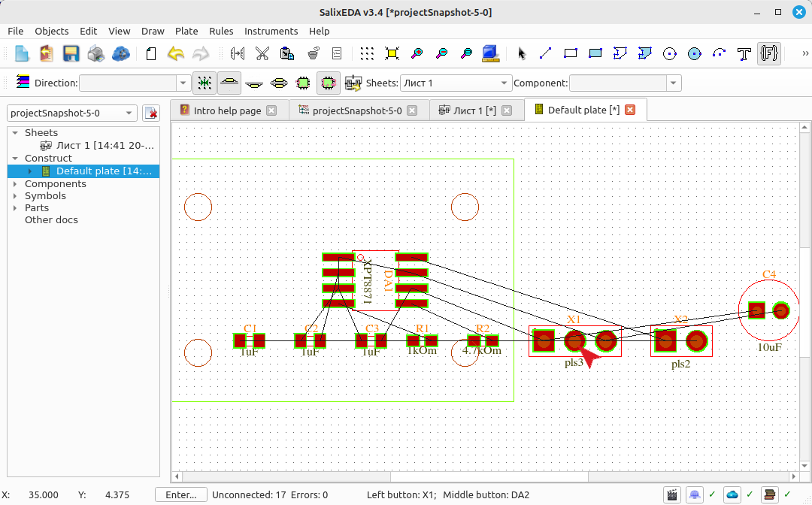The width and height of the screenshot is (812, 505).
Task: Click the blue cloud storage toolbar icon
Action: click(x=120, y=53)
